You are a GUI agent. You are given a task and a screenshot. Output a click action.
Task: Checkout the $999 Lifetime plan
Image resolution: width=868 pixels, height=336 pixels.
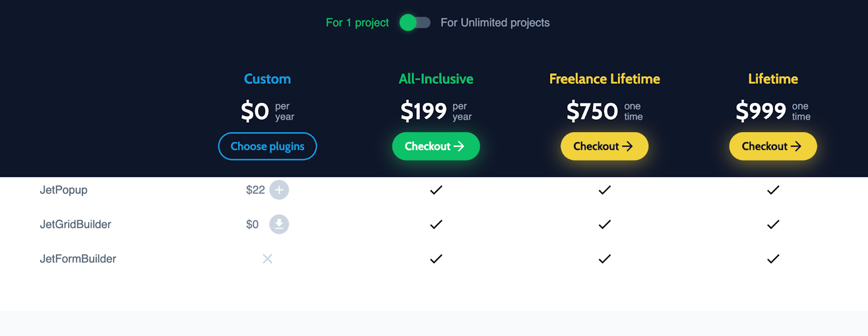(x=773, y=147)
